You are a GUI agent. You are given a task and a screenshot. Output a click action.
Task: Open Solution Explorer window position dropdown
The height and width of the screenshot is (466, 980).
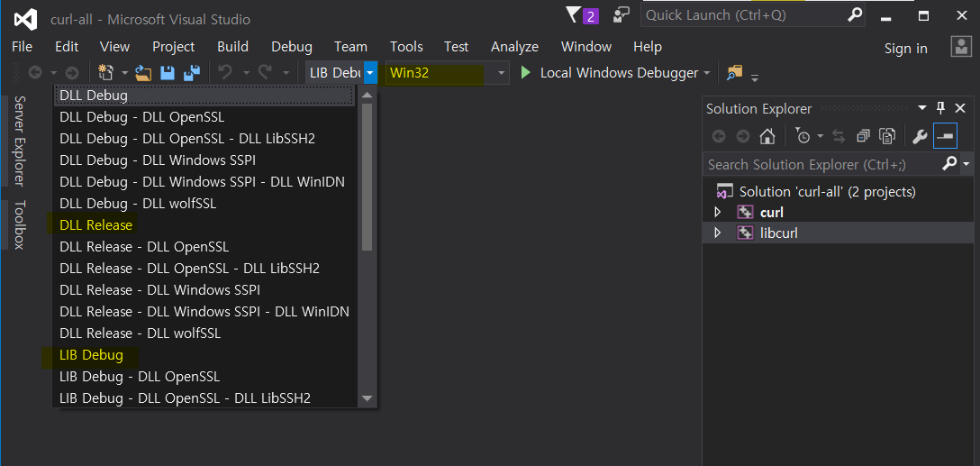click(922, 108)
